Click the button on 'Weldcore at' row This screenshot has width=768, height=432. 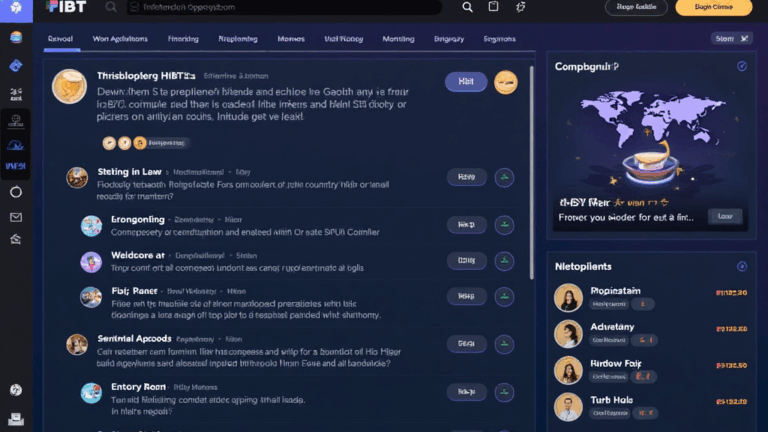(466, 261)
